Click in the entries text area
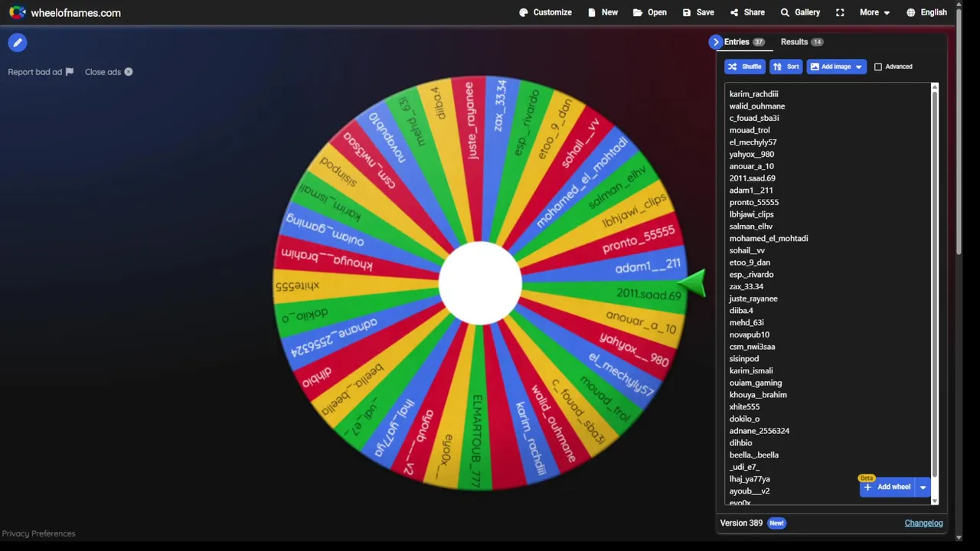The width and height of the screenshot is (980, 551). 827,295
